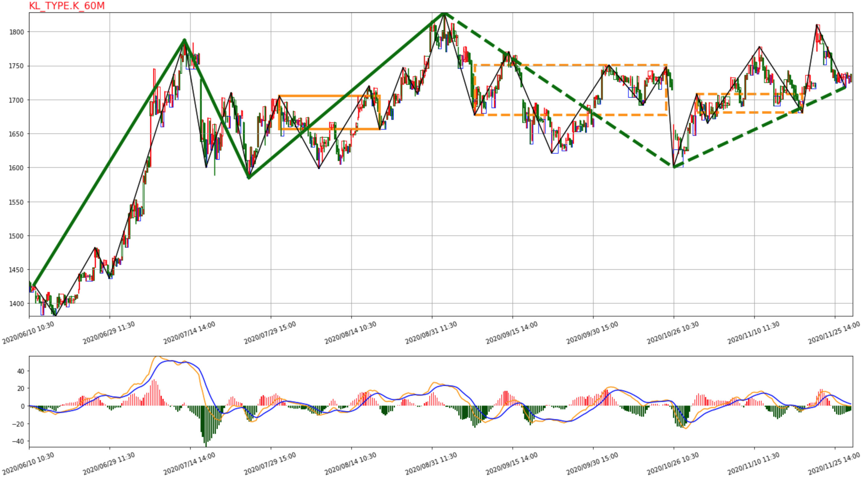Click the KL_TYPE.K_60M chart title

(x=67, y=6)
